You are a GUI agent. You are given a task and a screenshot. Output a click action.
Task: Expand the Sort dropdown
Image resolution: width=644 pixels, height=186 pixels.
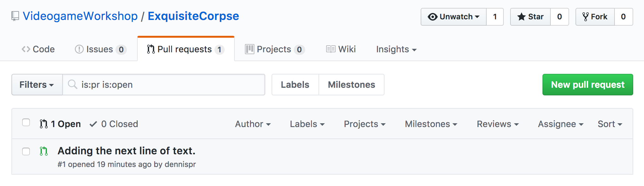610,124
